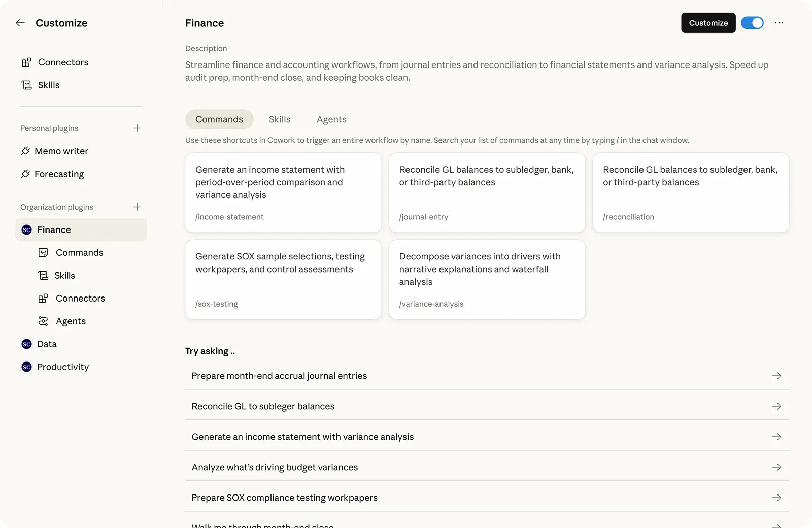812x528 pixels.
Task: Switch to the Agents tab
Action: tap(331, 119)
